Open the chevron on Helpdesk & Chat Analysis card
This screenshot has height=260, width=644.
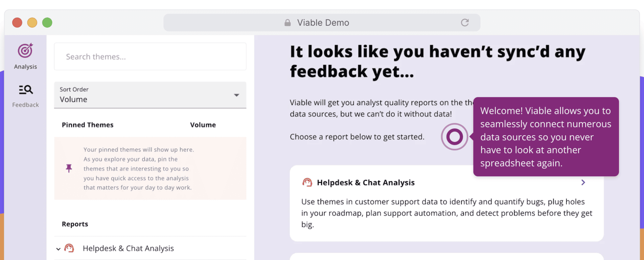point(583,182)
